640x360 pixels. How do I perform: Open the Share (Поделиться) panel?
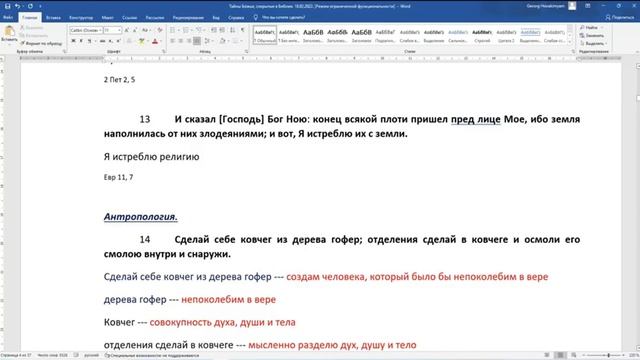coord(620,18)
